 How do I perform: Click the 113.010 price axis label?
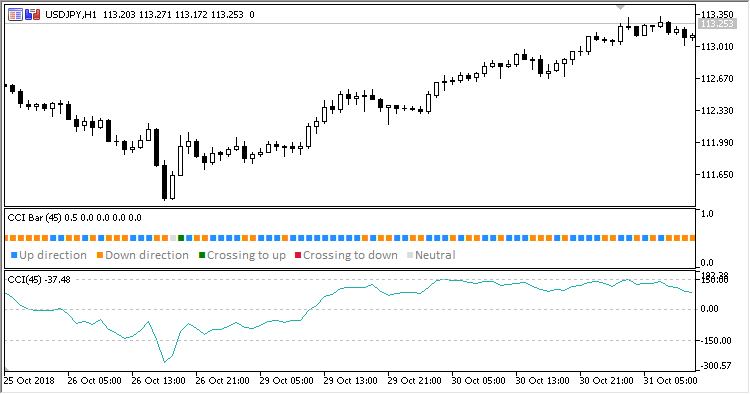click(x=717, y=47)
